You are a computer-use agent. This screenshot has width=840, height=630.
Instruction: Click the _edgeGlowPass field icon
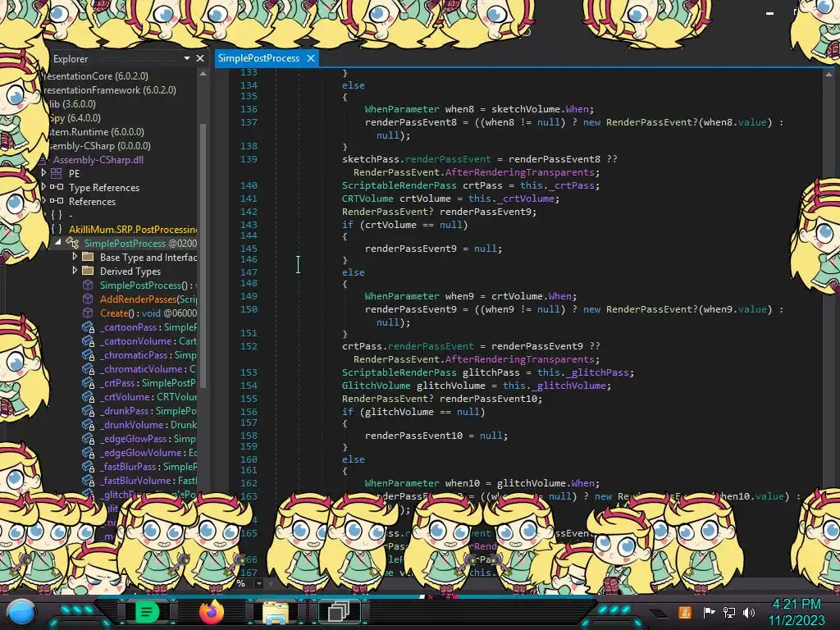[89, 438]
